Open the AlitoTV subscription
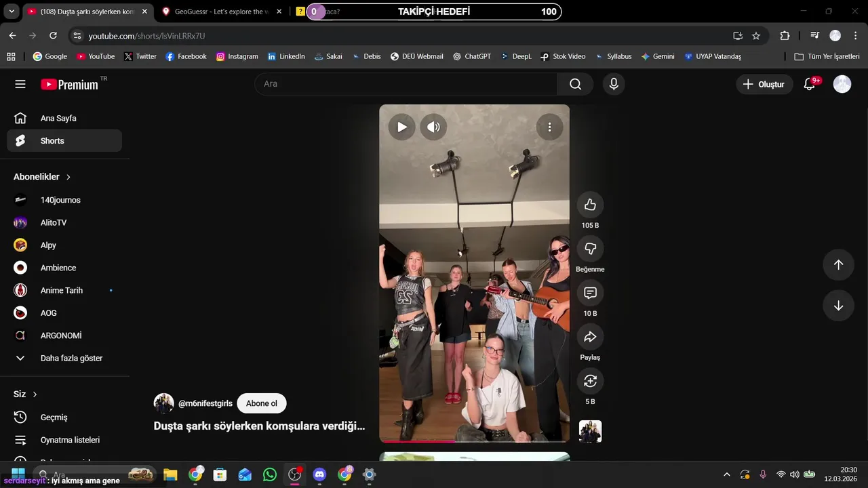868x488 pixels. click(x=64, y=222)
